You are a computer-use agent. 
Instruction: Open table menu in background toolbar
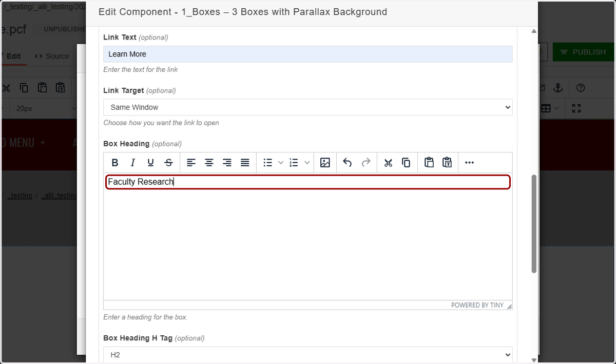(550, 108)
